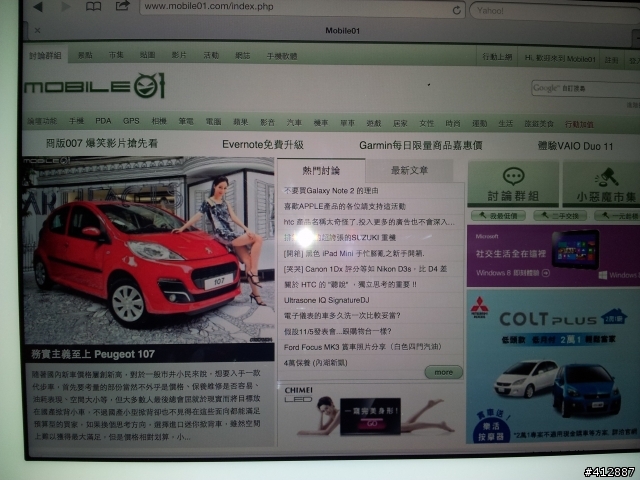Open the Ford Focus MK3 菜車照片分享 thread

coord(362,347)
